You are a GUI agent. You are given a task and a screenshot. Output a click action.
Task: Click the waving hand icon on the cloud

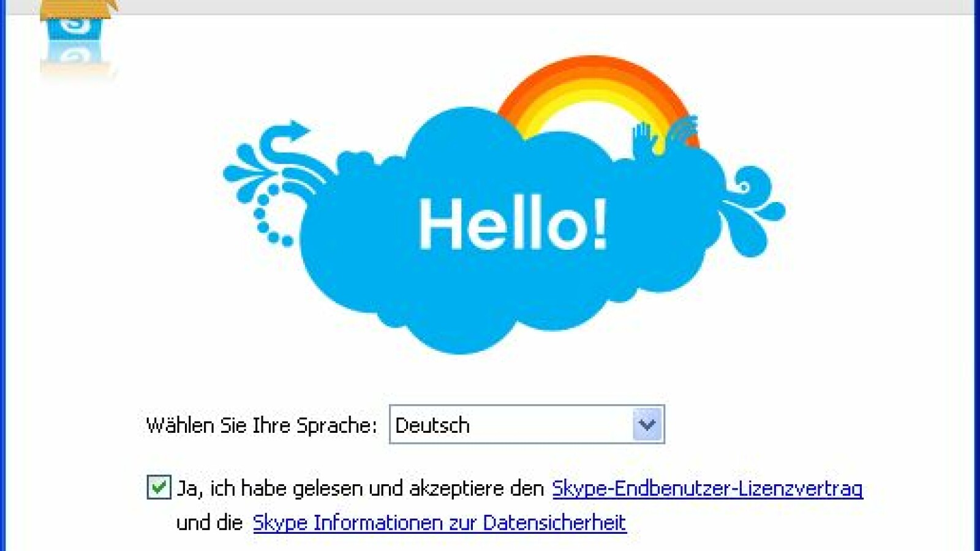(645, 138)
